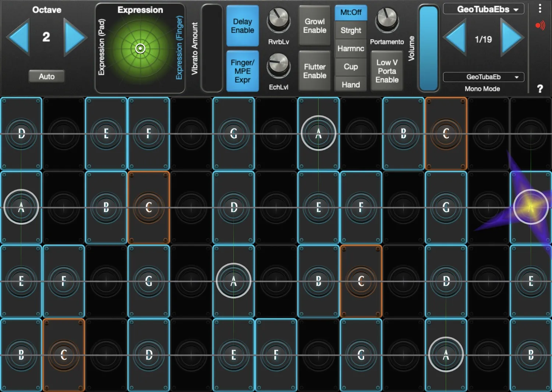This screenshot has width=552, height=392.
Task: Click the Volume slider
Action: pyautogui.click(x=429, y=48)
